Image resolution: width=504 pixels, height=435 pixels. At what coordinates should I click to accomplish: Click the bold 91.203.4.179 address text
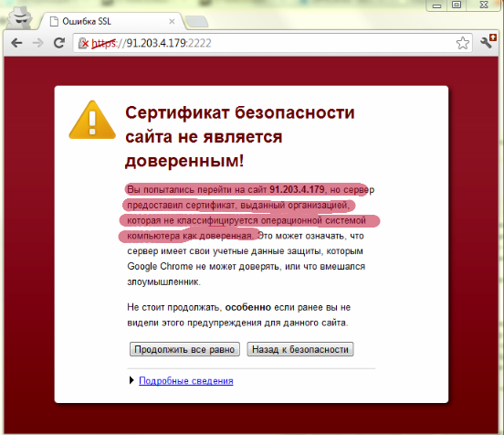tap(297, 189)
